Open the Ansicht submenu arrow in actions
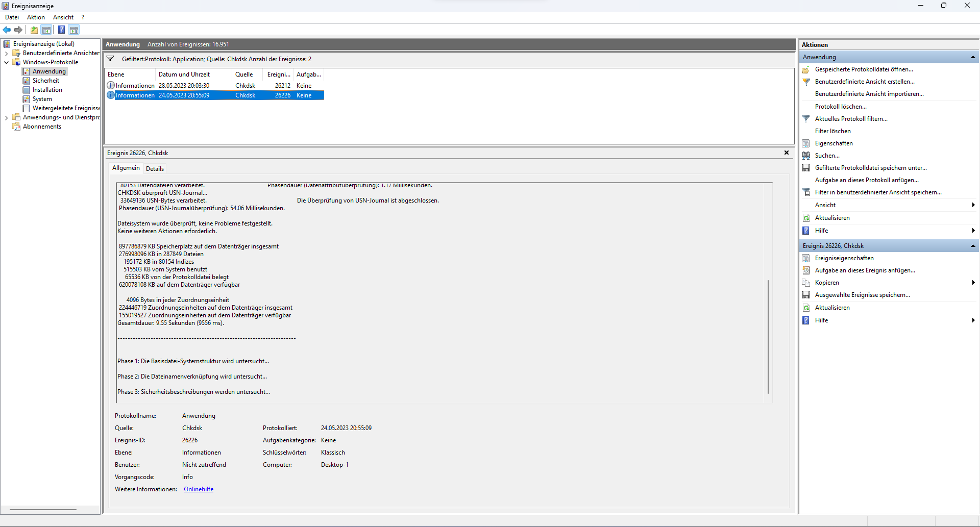This screenshot has width=980, height=527. [973, 205]
